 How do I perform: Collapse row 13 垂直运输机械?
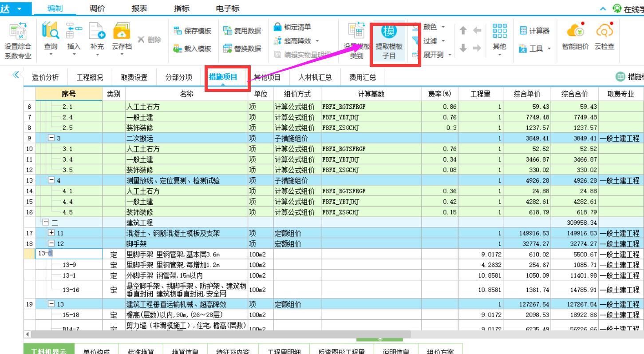51,304
